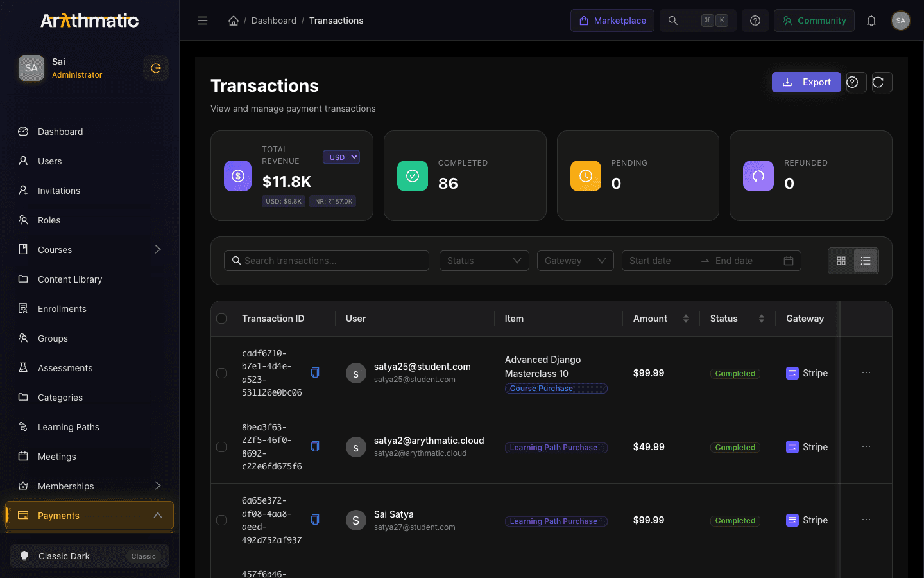Go to Dashboard in sidebar
The height and width of the screenshot is (578, 924).
pyautogui.click(x=90, y=132)
